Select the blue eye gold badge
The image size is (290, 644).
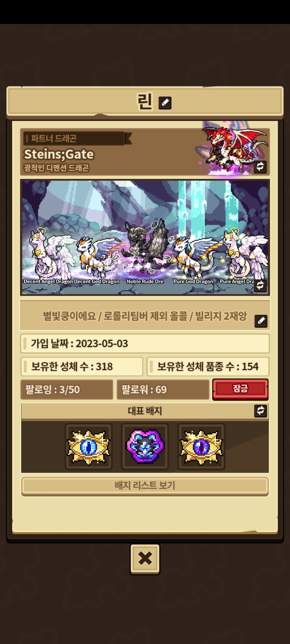[89, 447]
